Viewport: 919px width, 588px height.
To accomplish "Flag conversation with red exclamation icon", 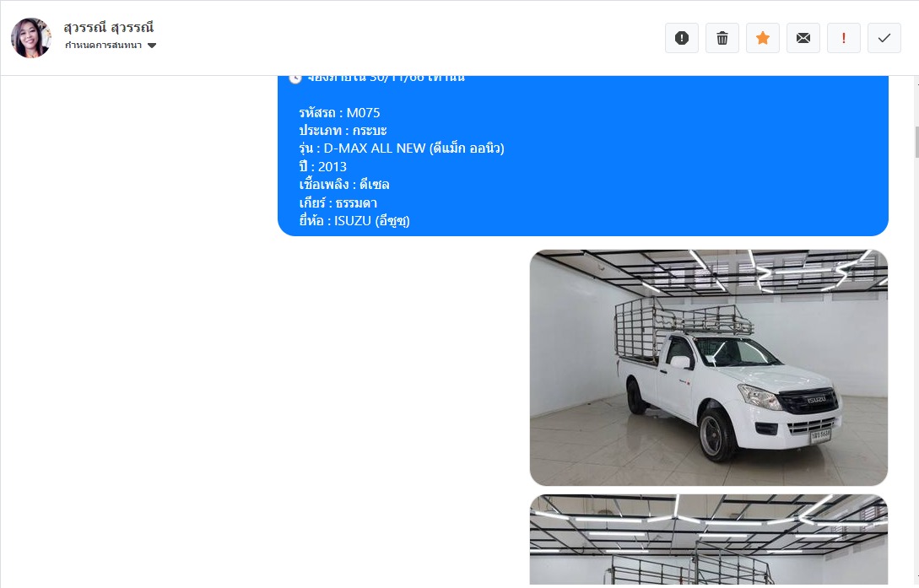I will coord(843,38).
